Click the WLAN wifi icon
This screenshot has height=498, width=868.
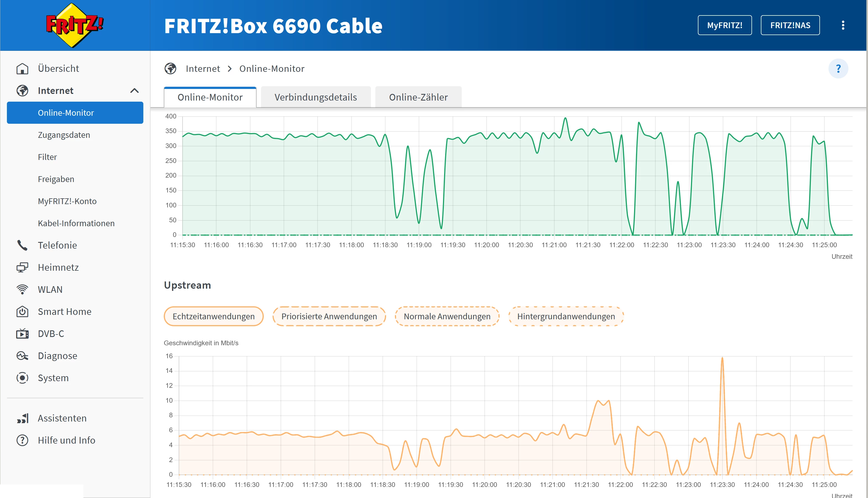(x=22, y=289)
